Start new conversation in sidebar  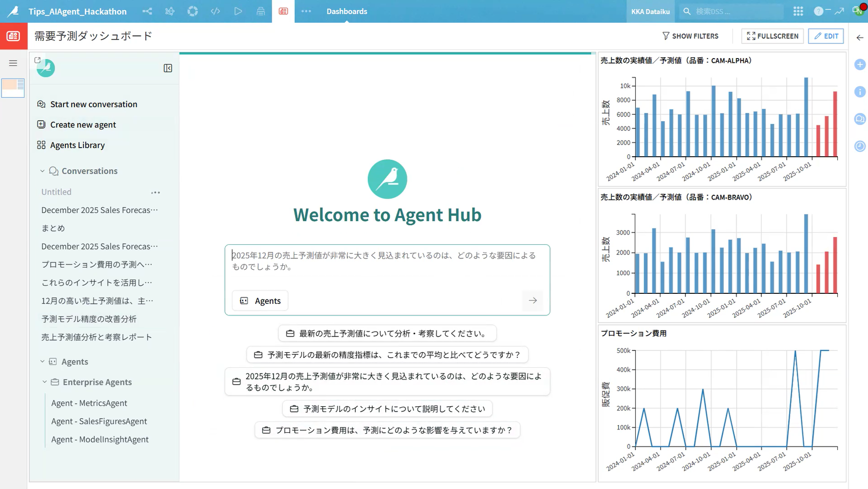(x=93, y=104)
